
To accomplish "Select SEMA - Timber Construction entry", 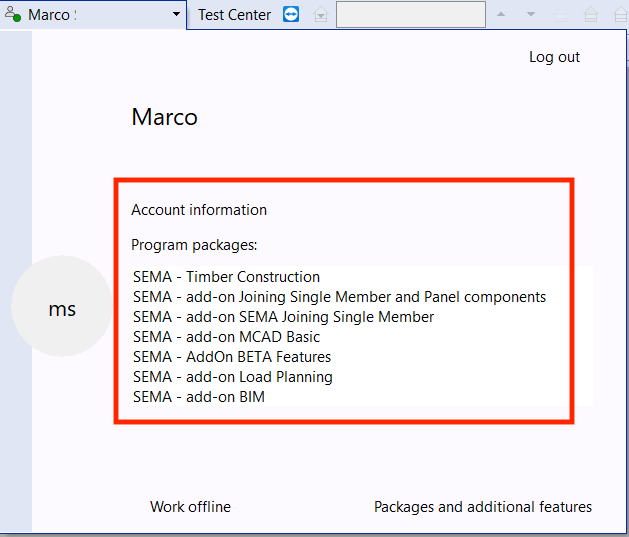I will pos(227,277).
